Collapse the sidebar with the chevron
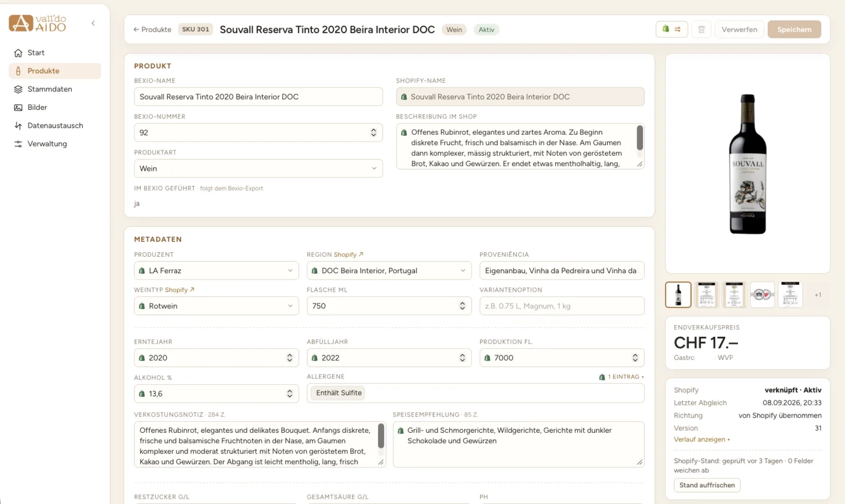This screenshot has height=504, width=845. coord(93,23)
